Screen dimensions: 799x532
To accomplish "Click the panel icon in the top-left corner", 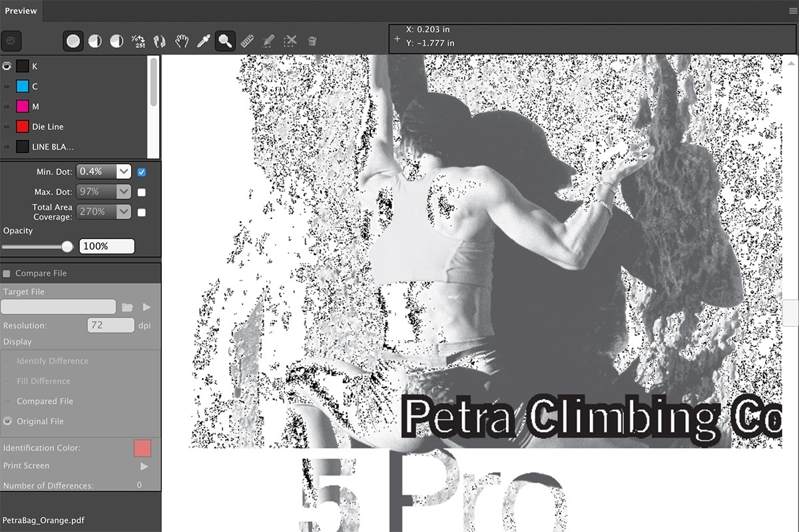I will pos(11,41).
